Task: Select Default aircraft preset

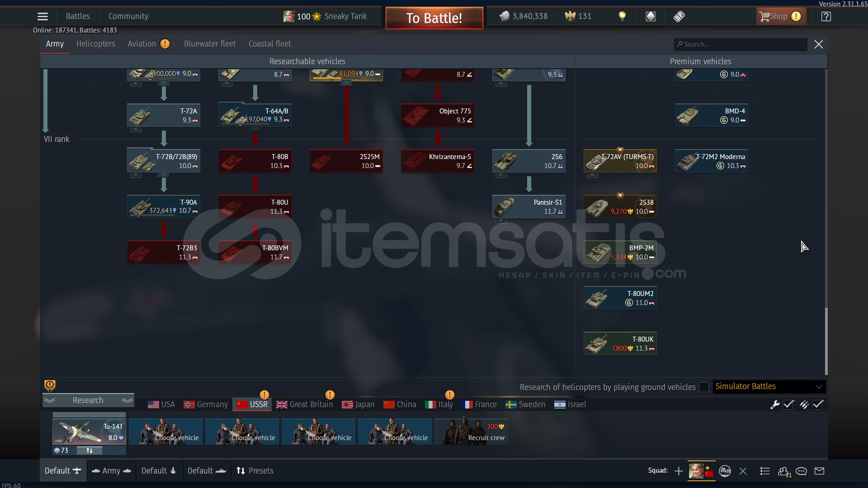Action: 63,471
